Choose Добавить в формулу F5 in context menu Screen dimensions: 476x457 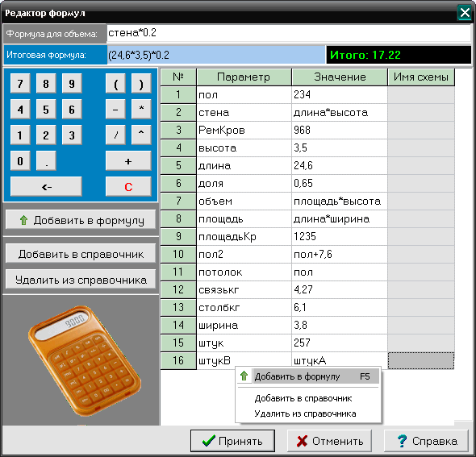pyautogui.click(x=308, y=376)
